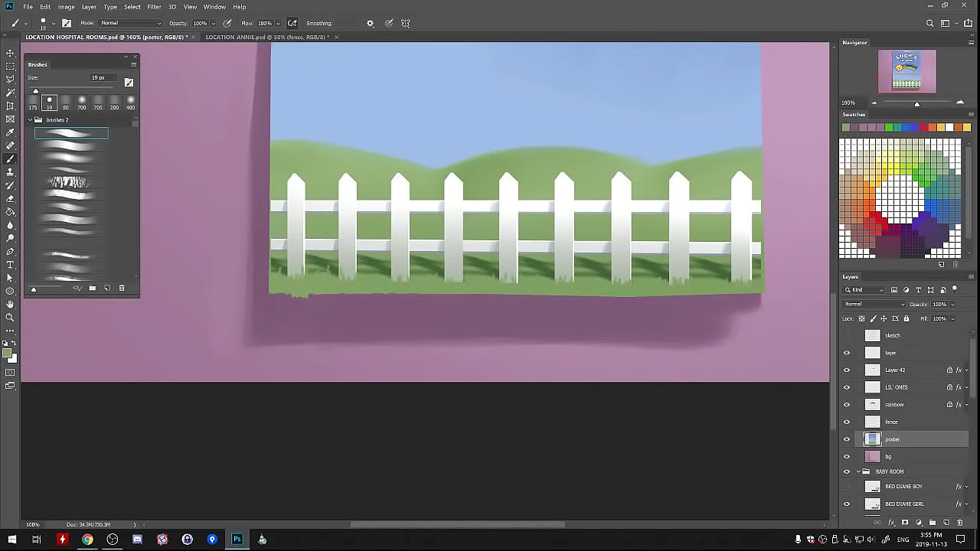This screenshot has width=980, height=551.
Task: Open the Filter menu
Action: coord(154,7)
